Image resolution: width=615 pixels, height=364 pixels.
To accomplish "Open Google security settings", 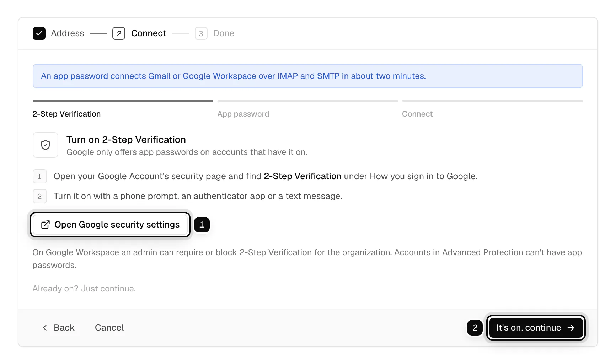I will click(110, 225).
